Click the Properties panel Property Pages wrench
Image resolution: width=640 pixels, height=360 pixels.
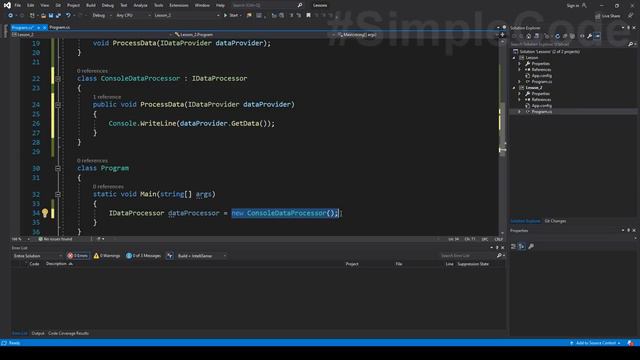tap(531, 247)
